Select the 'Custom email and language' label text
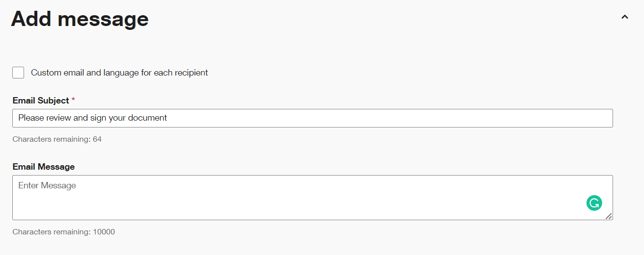The image size is (644, 255). (119, 73)
